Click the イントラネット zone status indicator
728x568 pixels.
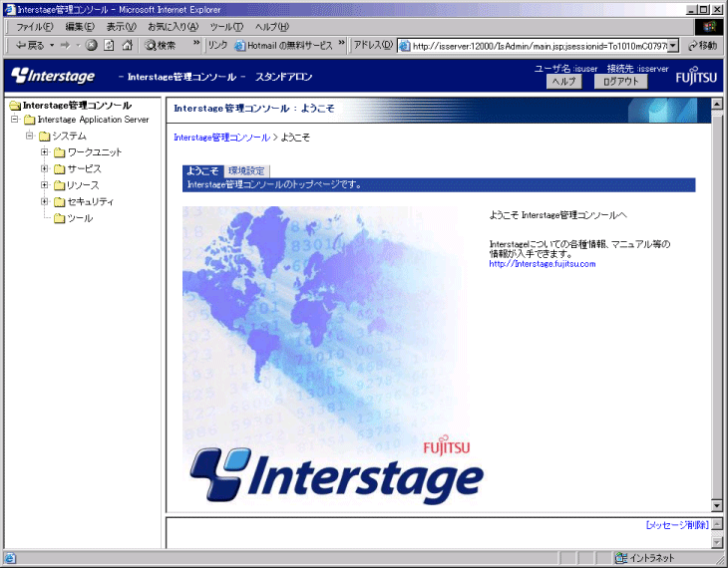(645, 558)
